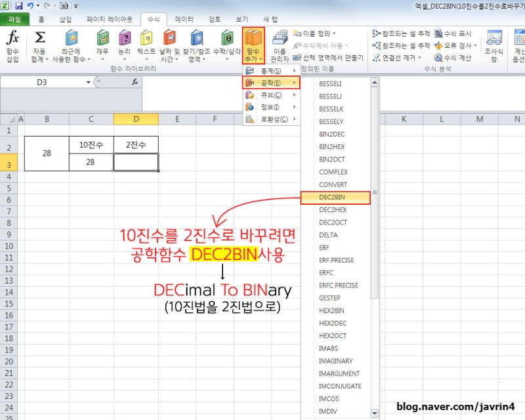Open the 이름 관리자 icon

(280, 37)
